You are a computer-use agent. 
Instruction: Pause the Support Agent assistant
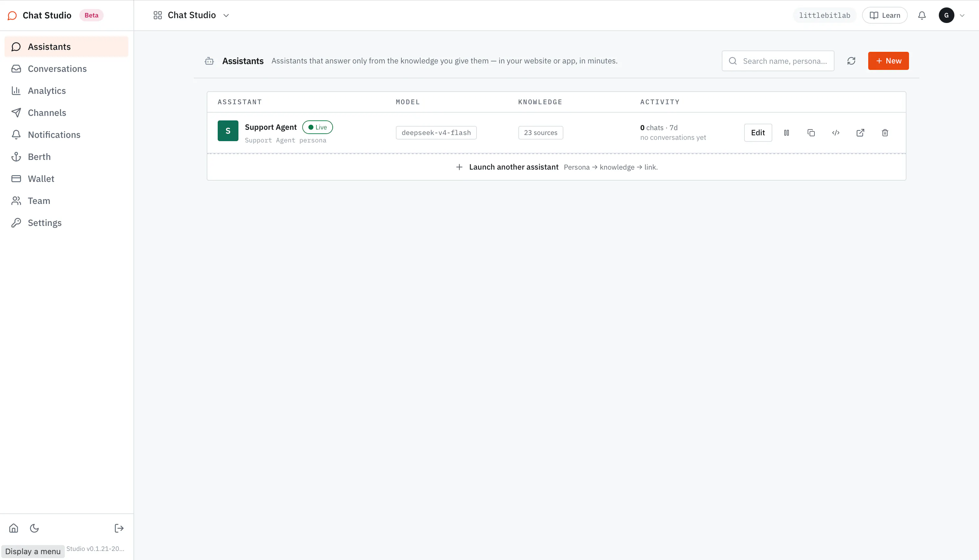tap(786, 133)
